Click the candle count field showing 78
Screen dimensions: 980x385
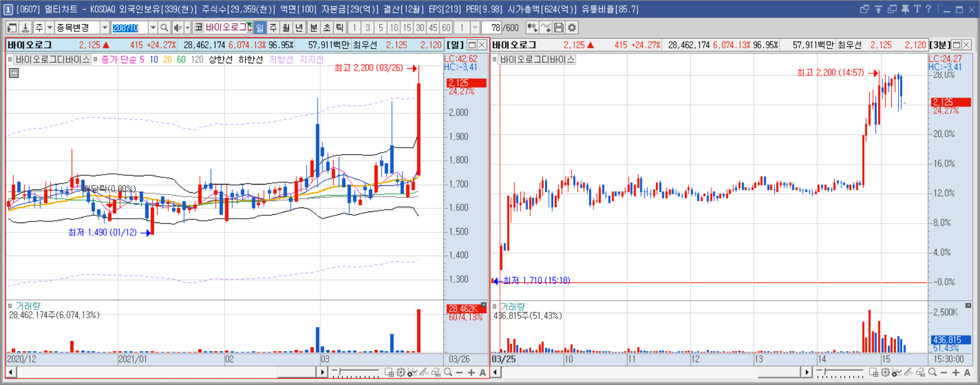tap(492, 28)
